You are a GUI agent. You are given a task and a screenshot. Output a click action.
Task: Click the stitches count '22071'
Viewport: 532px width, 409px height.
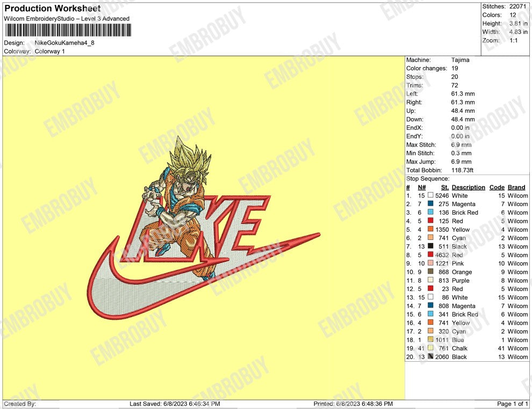pos(517,6)
